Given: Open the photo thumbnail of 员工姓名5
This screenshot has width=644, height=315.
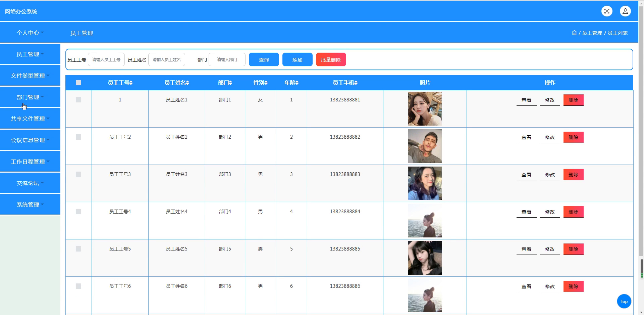Looking at the screenshot, I should (x=425, y=258).
